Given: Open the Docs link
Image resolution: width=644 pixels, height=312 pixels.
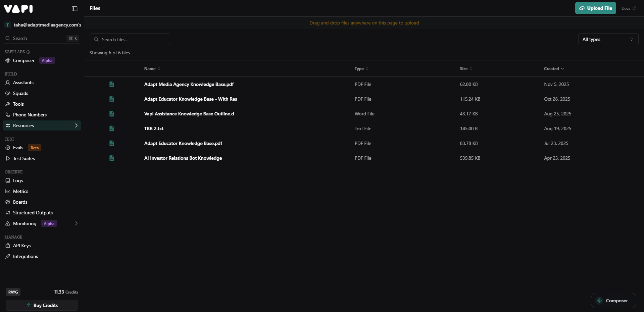Looking at the screenshot, I should (629, 8).
